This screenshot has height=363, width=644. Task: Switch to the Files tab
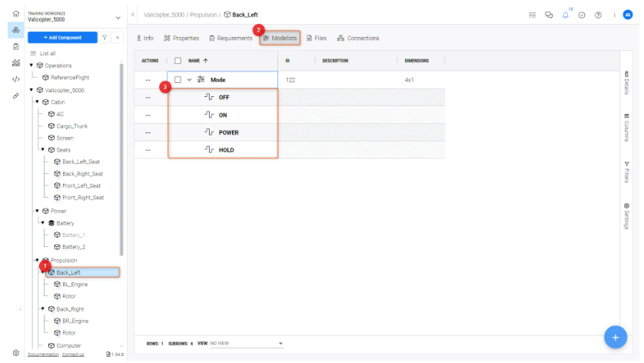(317, 38)
